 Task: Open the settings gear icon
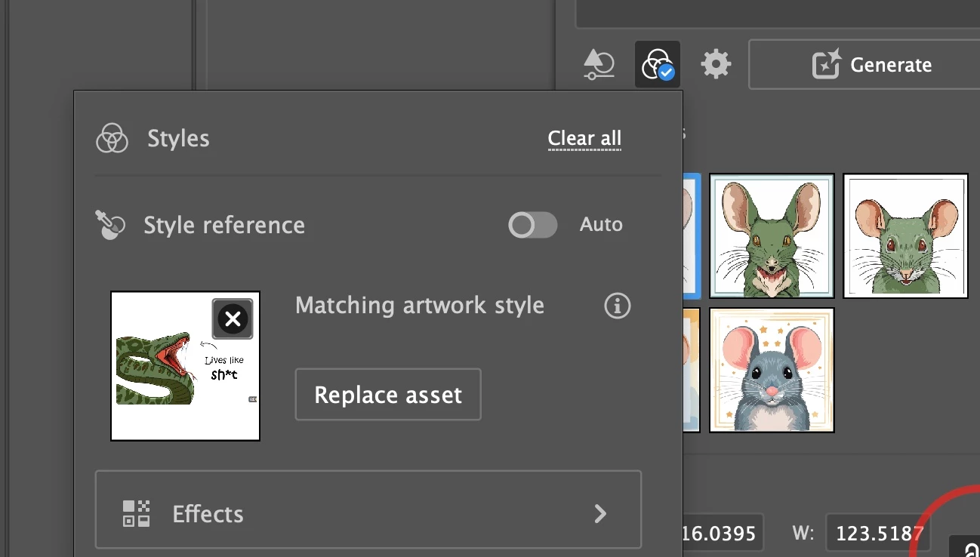coord(716,65)
